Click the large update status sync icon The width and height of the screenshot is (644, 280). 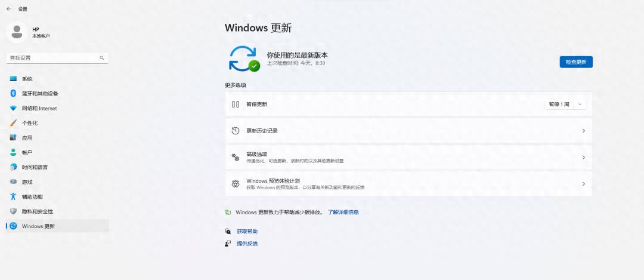pyautogui.click(x=244, y=59)
